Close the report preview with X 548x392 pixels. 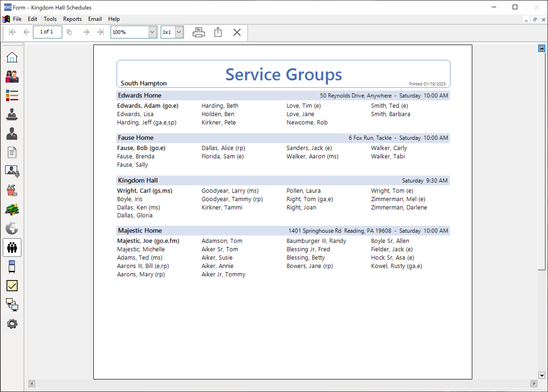(x=237, y=32)
